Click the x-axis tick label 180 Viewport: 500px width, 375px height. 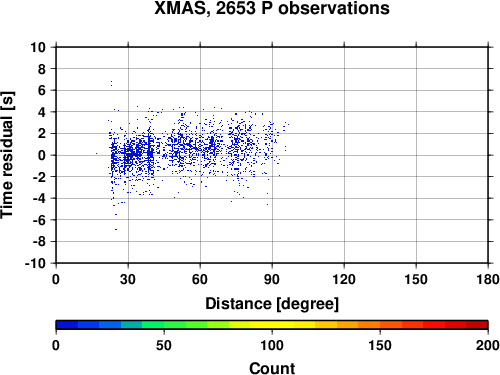[488, 279]
